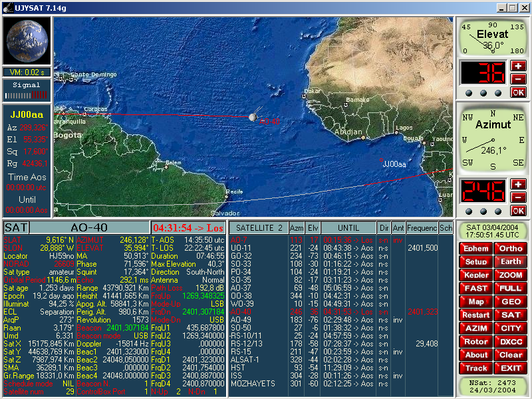Click the Dir column header
Viewport: 532px width, 399px height.
(384, 227)
